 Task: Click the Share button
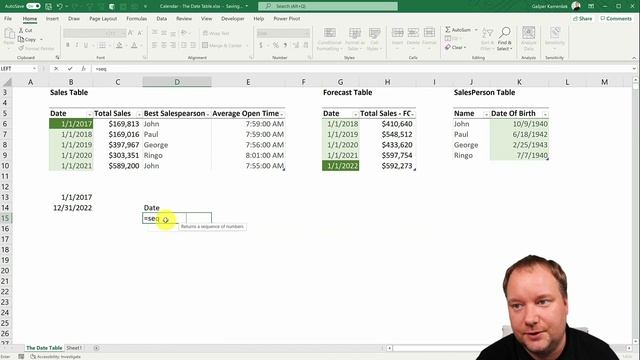point(582,18)
